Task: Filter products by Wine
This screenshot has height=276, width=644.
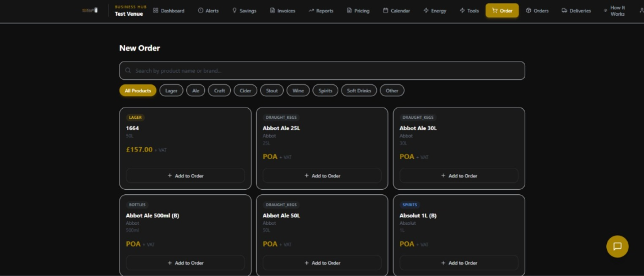Action: 298,91
